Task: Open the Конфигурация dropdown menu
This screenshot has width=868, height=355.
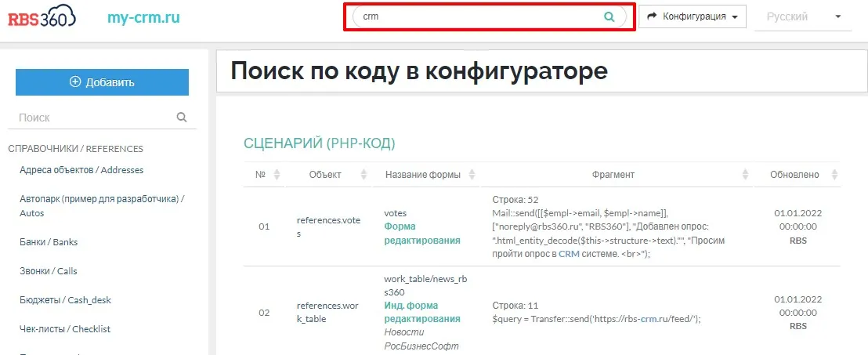Action: pos(692,16)
